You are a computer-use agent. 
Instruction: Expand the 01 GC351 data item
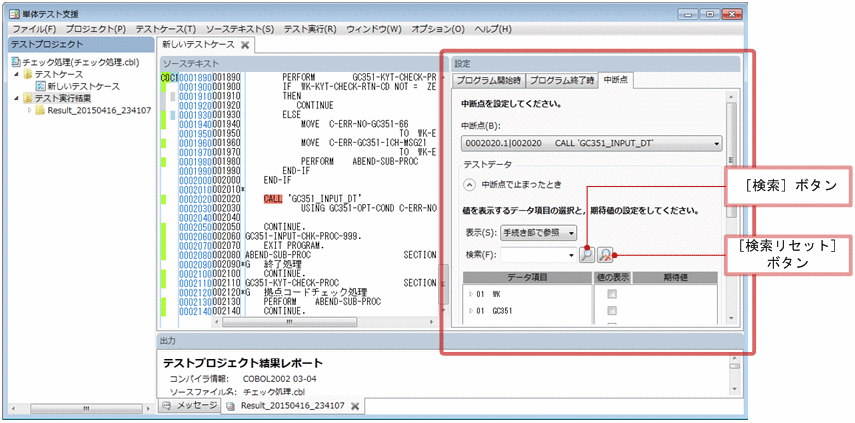[471, 311]
